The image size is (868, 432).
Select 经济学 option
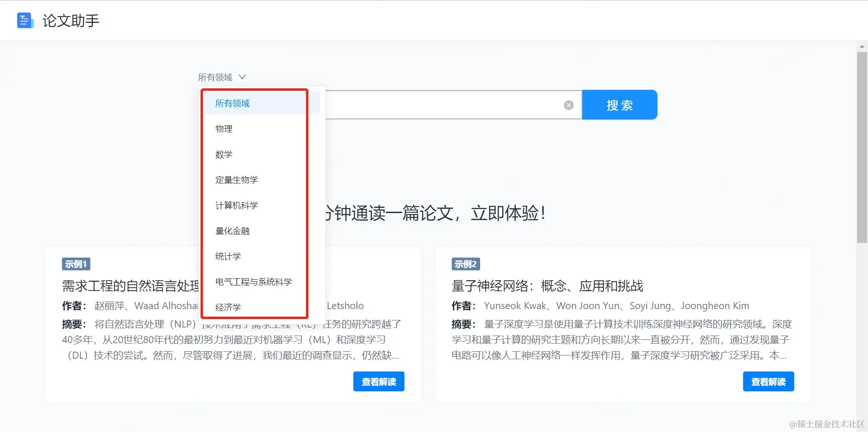tap(262, 307)
